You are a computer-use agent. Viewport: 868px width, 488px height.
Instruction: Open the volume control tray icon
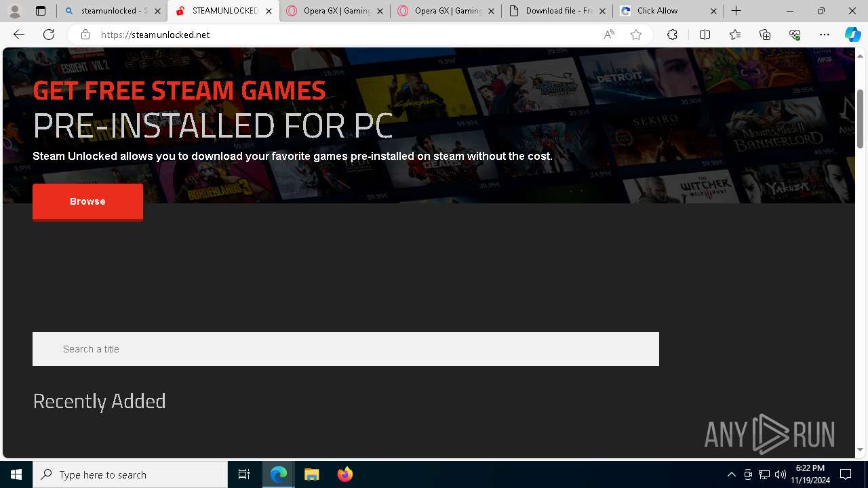[x=781, y=474]
